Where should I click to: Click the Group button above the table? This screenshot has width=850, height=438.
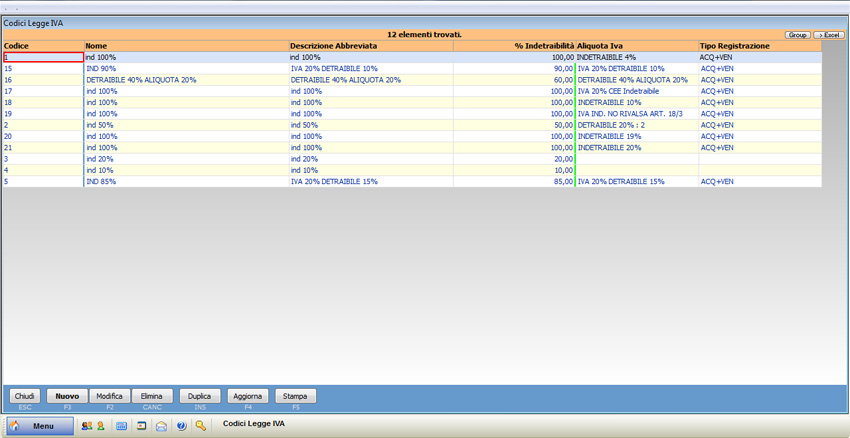[x=797, y=35]
